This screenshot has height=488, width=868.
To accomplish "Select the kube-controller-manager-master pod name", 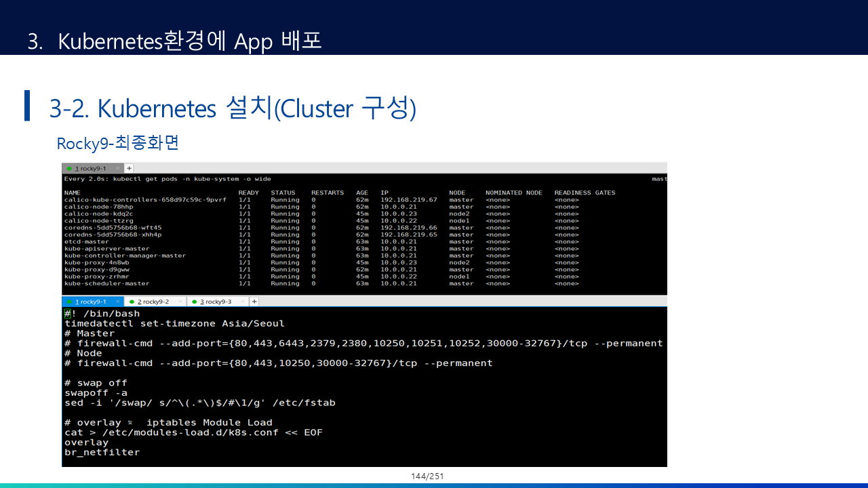I will [125, 256].
